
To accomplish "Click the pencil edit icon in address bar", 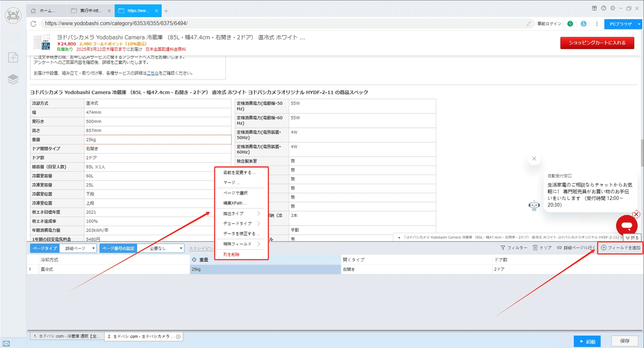I will pos(529,24).
